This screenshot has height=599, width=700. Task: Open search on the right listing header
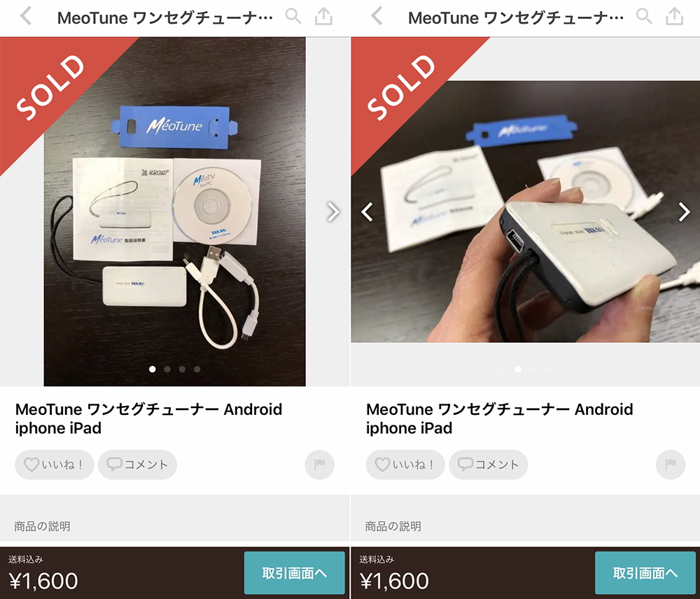[644, 16]
